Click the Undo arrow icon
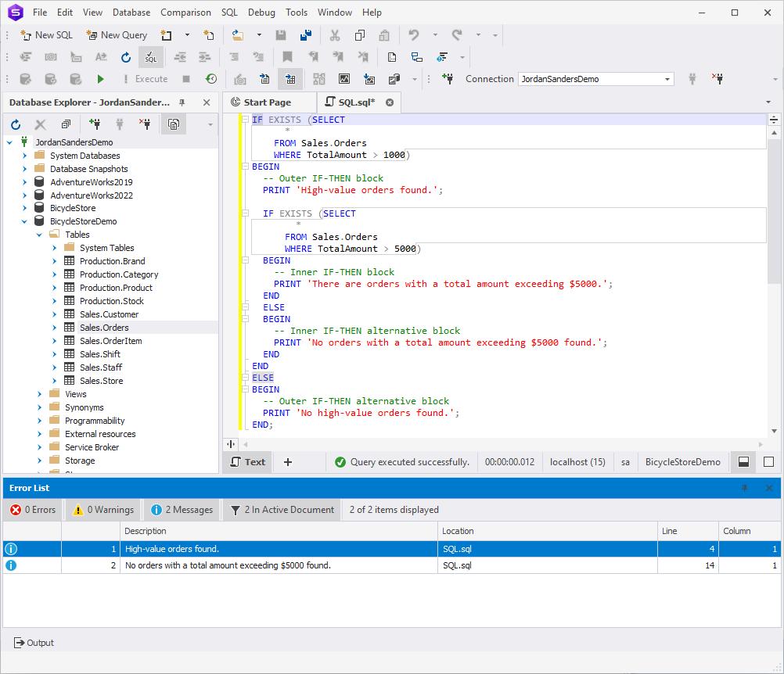The height and width of the screenshot is (674, 784). pyautogui.click(x=413, y=35)
